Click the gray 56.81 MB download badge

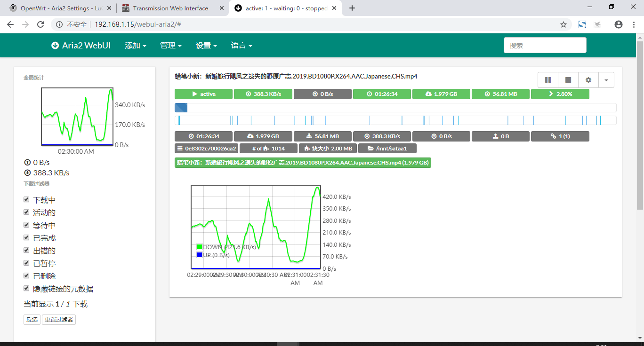pyautogui.click(x=322, y=136)
